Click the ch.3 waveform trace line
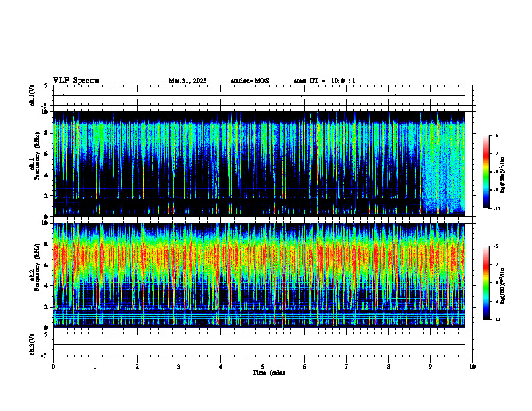 pyautogui.click(x=259, y=345)
